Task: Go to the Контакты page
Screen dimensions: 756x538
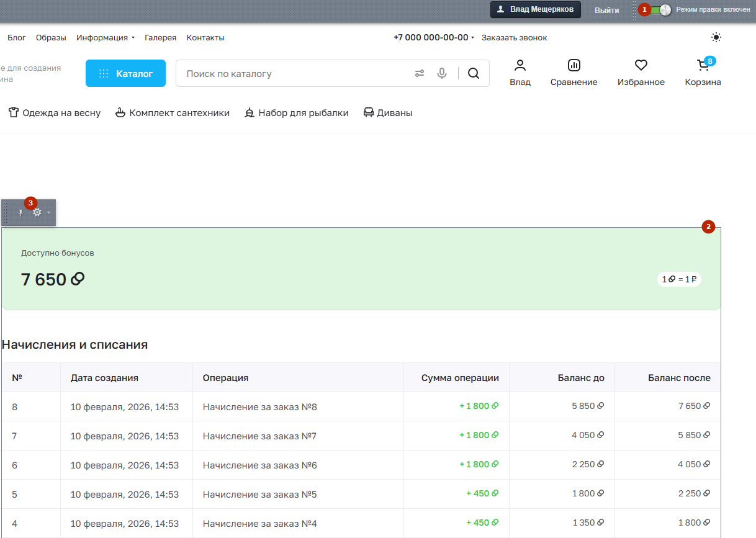Action: point(205,38)
